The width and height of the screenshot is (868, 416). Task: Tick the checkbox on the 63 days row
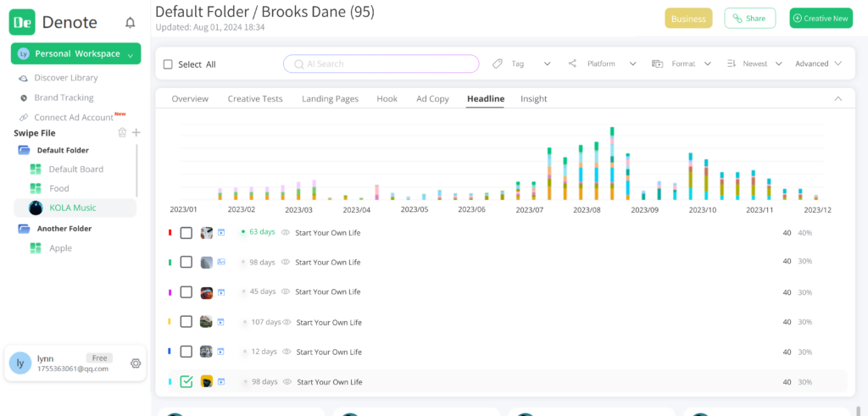[186, 233]
